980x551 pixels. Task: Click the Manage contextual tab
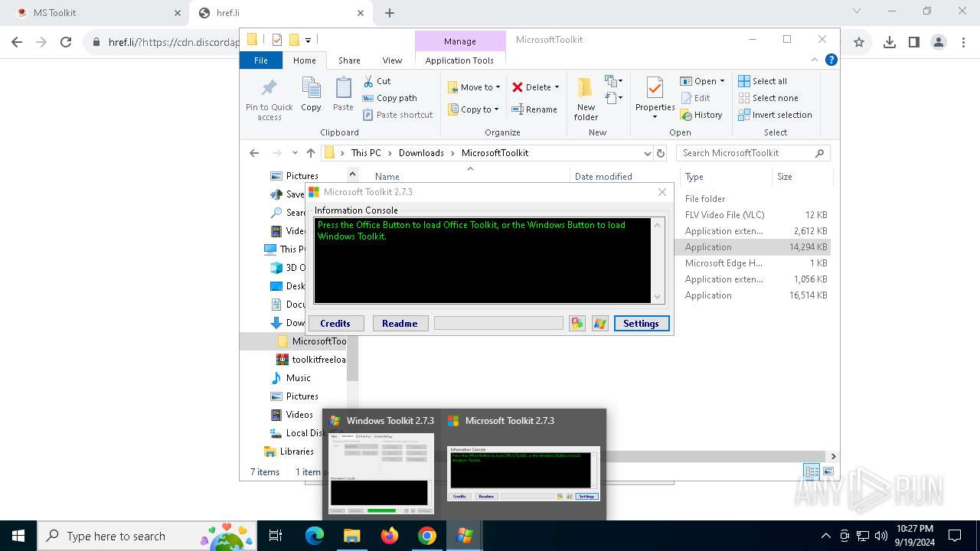[x=460, y=41]
